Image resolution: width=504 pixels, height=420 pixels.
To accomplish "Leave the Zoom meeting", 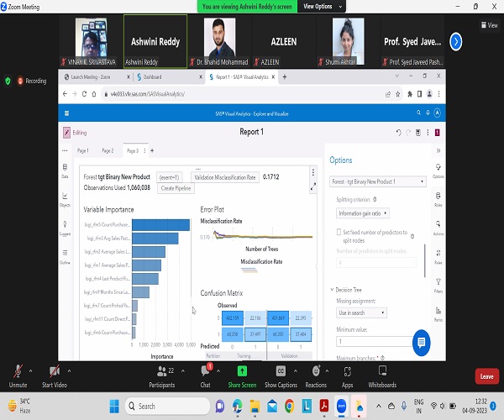I will tap(486, 376).
